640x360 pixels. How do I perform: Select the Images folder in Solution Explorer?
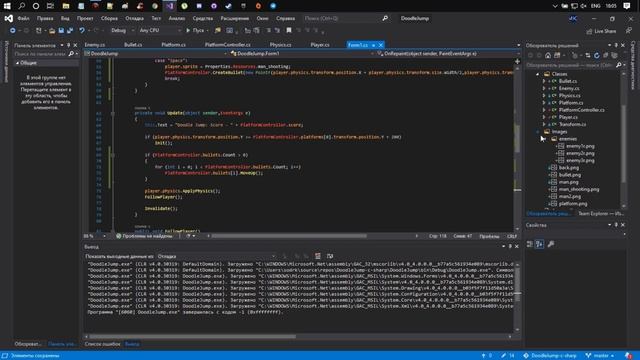tap(559, 131)
